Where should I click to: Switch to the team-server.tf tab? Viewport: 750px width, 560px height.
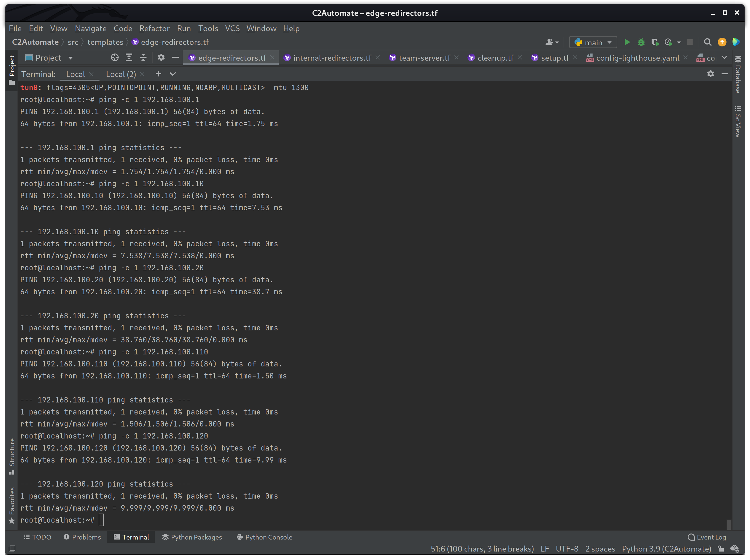425,58
